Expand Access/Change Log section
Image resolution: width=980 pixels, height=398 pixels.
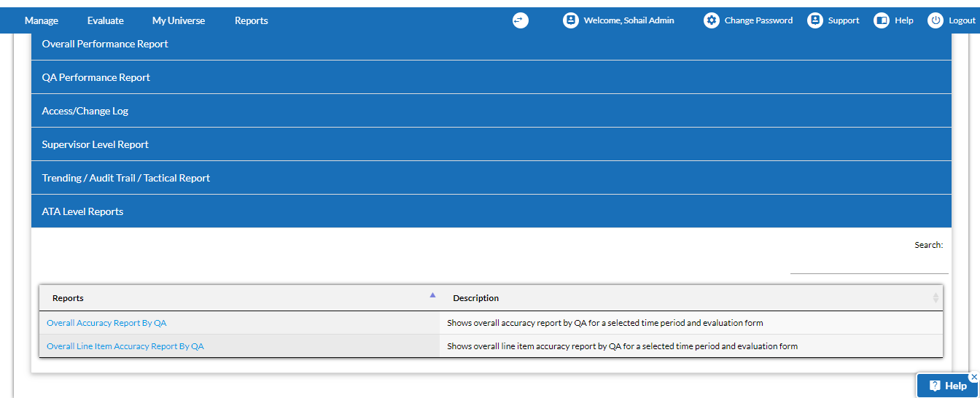(491, 111)
